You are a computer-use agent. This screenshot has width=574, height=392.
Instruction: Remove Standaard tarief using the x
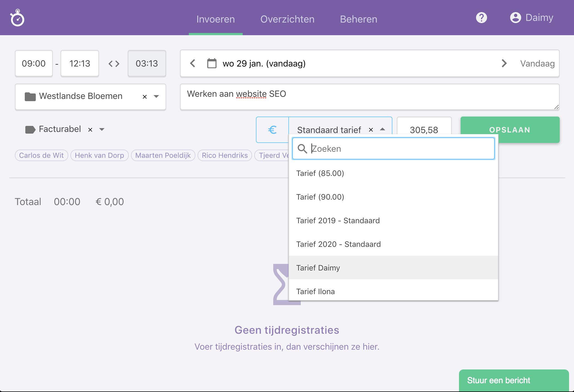pyautogui.click(x=371, y=129)
